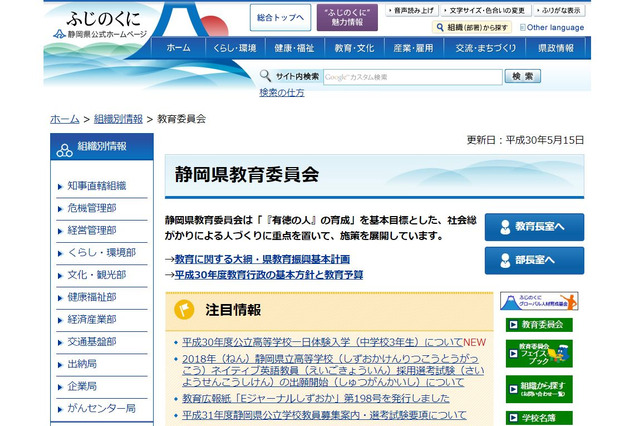This screenshot has width=640, height=426.
Task: Click the 検索 submit button
Action: click(522, 76)
